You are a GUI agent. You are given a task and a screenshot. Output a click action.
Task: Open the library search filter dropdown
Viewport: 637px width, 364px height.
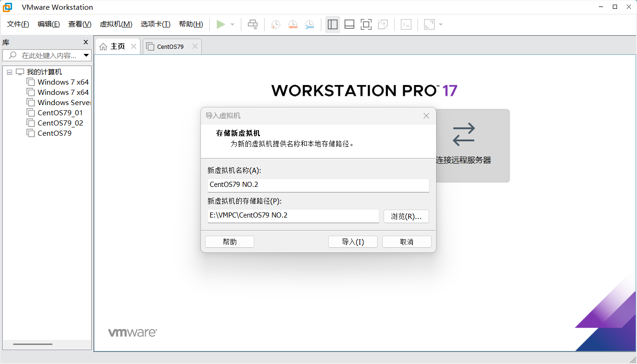click(86, 55)
